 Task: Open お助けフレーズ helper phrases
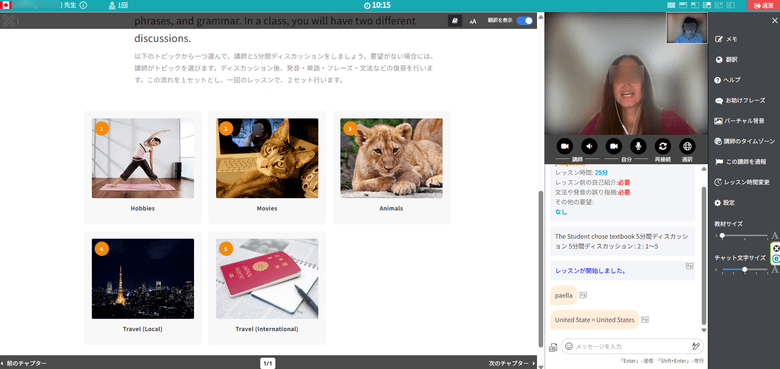739,100
